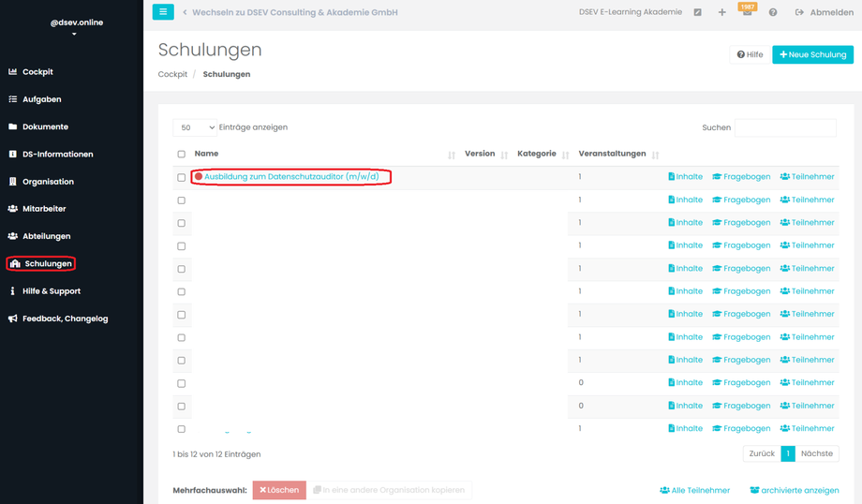Viewport: 862px width, 504px height.
Task: Open Teilnehmer for Ausbildung zum Datenschutzauditor row
Action: click(x=807, y=176)
